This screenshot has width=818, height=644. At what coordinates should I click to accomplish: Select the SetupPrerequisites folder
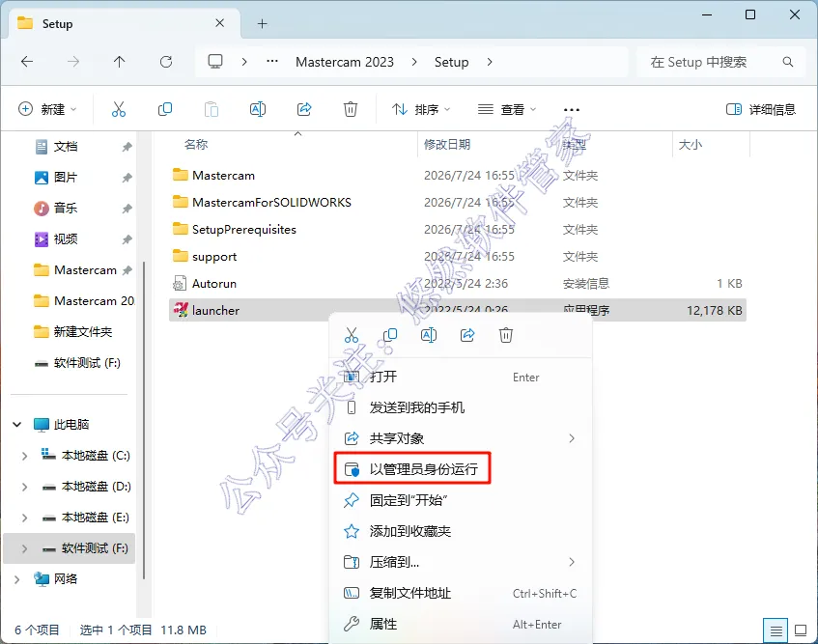pos(458,230)
